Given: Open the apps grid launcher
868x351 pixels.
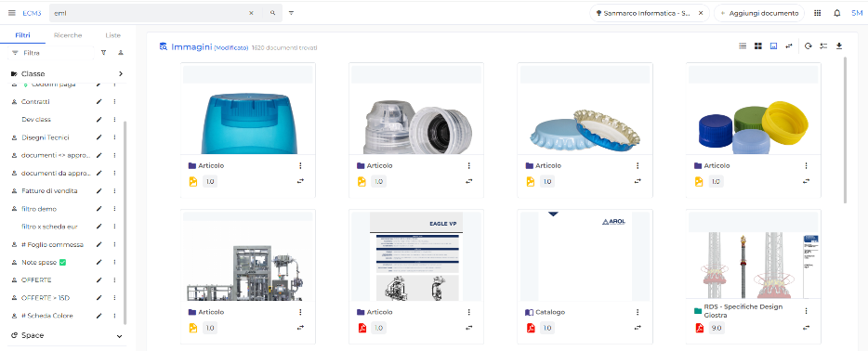Looking at the screenshot, I should click(817, 13).
